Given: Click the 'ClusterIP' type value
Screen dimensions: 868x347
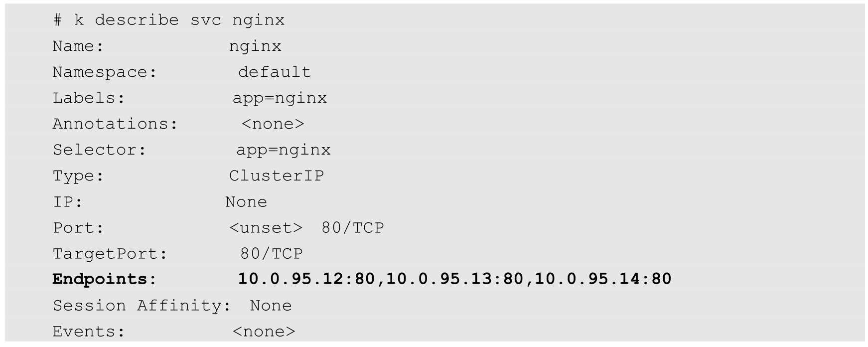Looking at the screenshot, I should [277, 176].
